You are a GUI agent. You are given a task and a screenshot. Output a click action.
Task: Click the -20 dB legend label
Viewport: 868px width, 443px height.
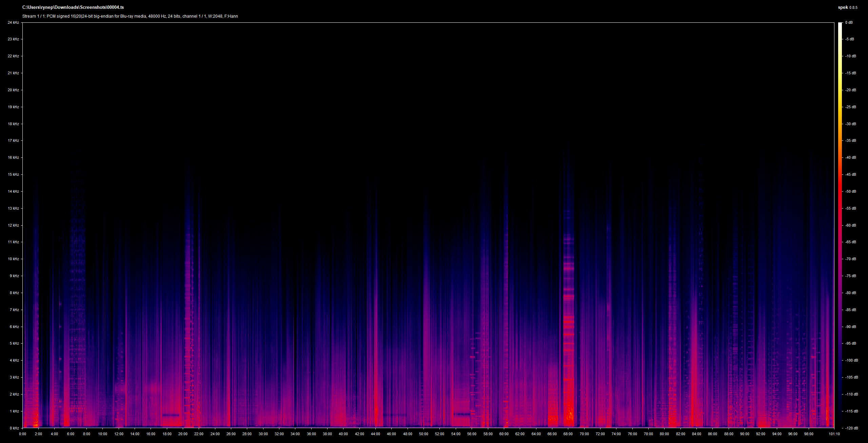click(850, 90)
